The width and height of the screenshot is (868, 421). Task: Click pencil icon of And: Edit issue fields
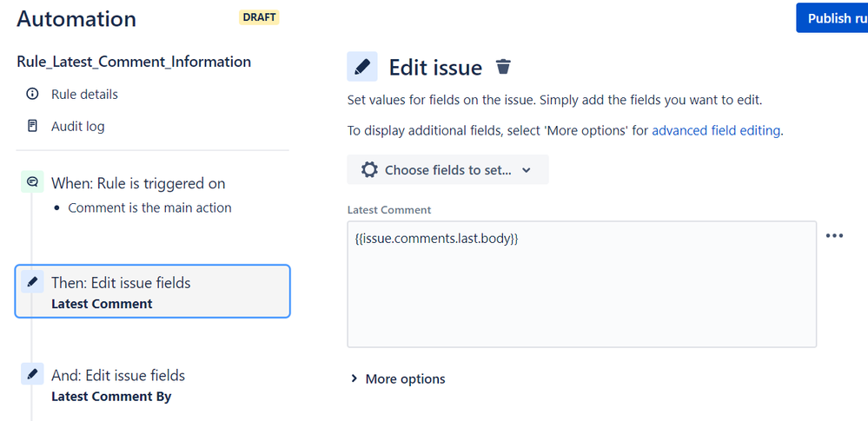[32, 374]
